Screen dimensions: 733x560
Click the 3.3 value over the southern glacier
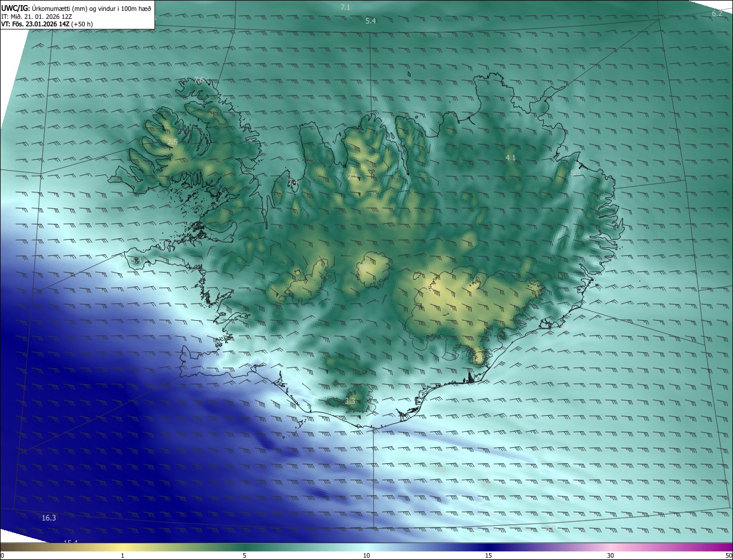[x=350, y=401]
